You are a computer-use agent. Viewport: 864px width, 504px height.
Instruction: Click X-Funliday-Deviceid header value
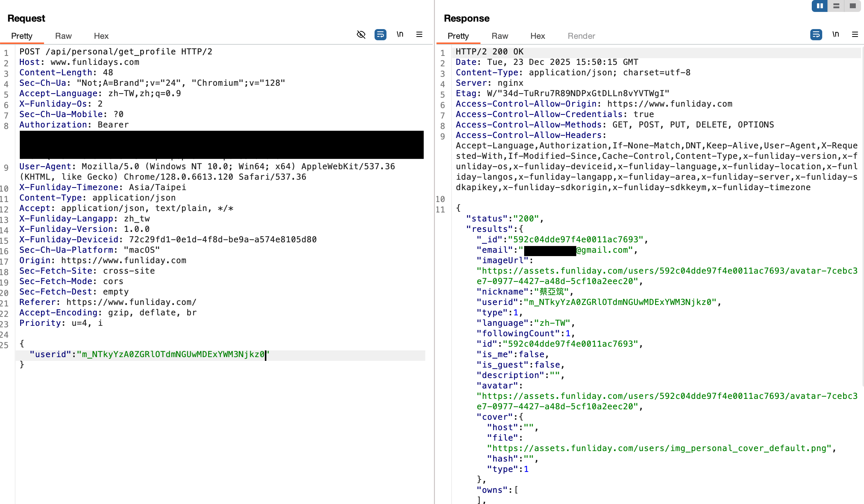tap(223, 240)
